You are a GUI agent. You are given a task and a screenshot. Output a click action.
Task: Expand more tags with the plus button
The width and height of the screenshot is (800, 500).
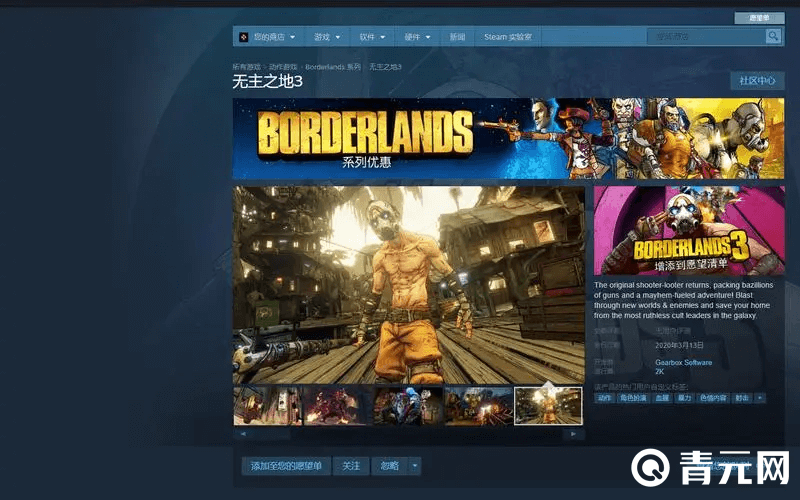click(760, 398)
